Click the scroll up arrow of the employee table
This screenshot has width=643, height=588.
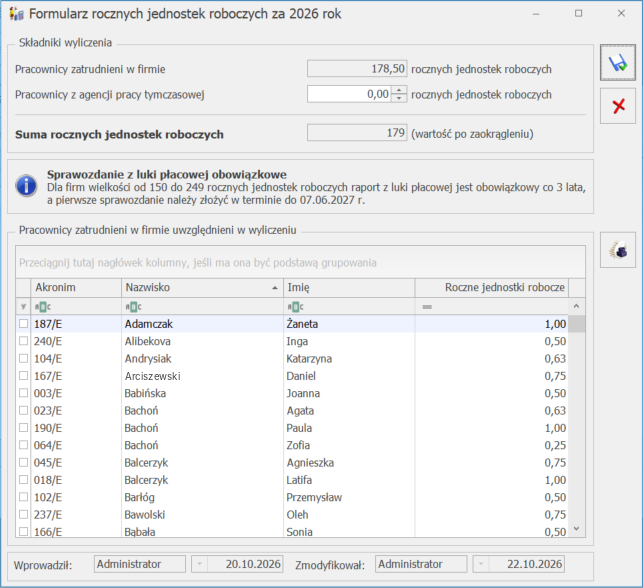point(577,306)
